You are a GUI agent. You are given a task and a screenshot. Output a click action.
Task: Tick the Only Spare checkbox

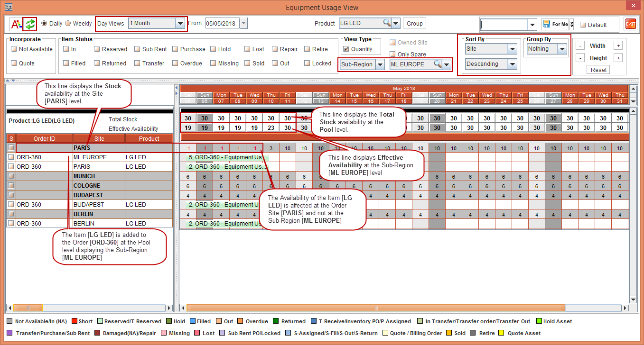tap(392, 54)
